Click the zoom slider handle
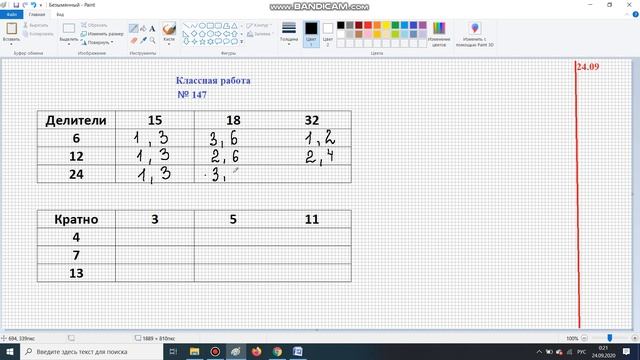Screen dimensions: 640x360 (x=610, y=338)
